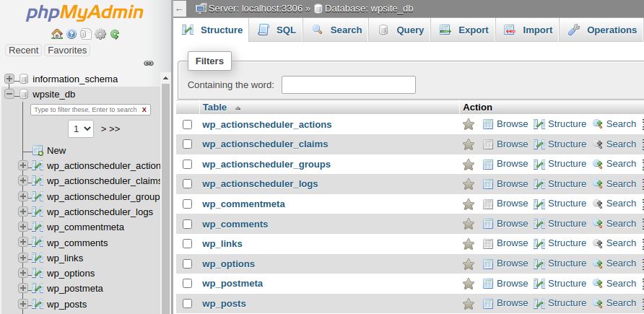The image size is (644, 314).
Task: Open the Import tab
Action: tap(528, 30)
